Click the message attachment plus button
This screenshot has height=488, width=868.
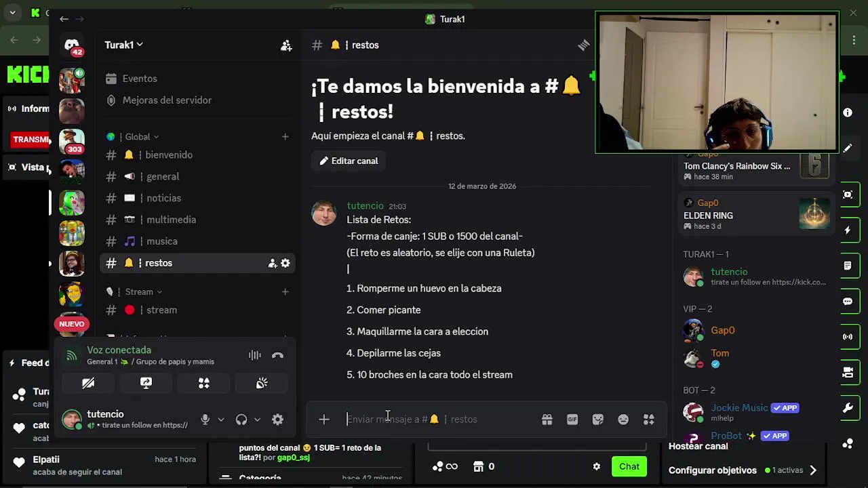[x=324, y=420]
